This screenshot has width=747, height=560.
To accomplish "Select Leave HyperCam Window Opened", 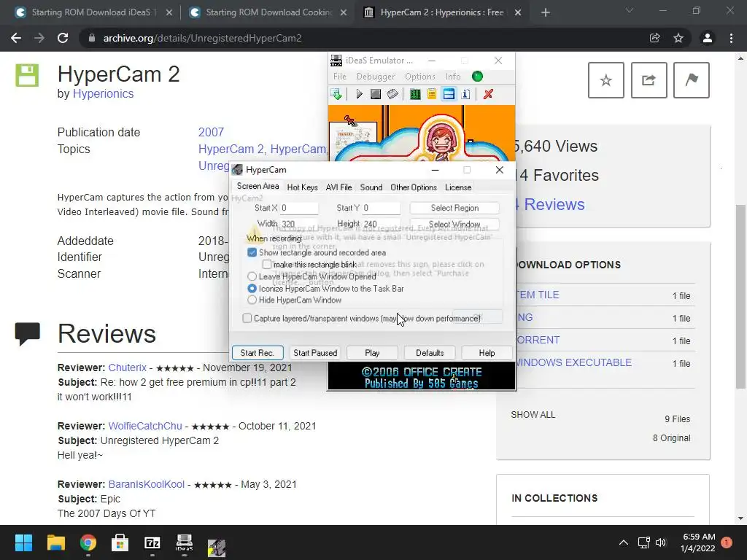I will click(252, 276).
